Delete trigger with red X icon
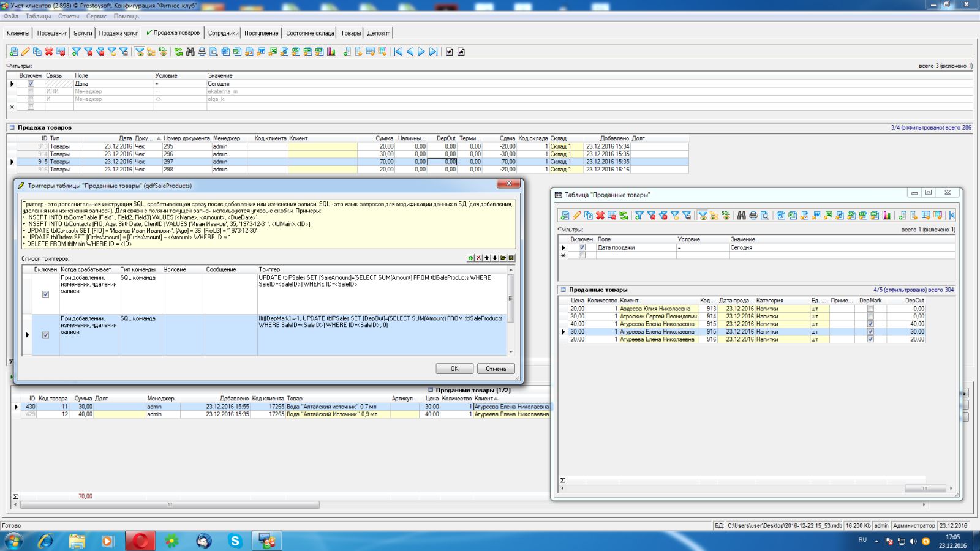Screen dimensions: 980x551 (478, 258)
